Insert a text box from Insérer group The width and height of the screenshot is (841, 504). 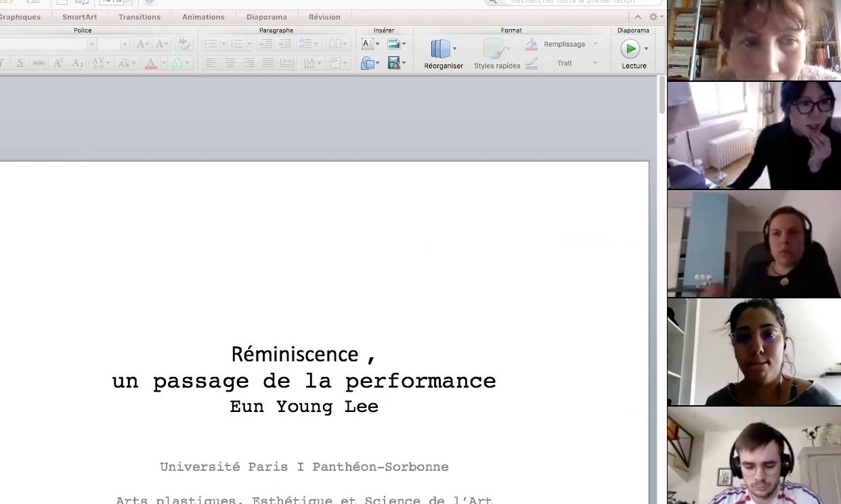[367, 44]
